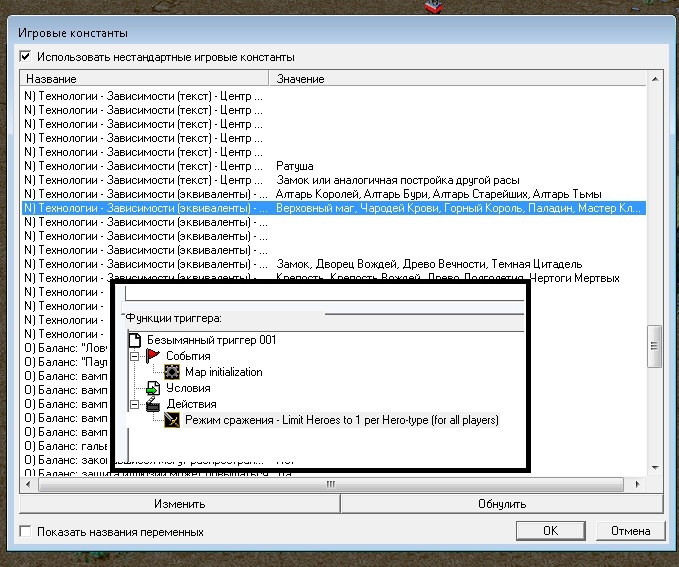
Task: Click the Безымянный триггер 001 document icon
Action: coord(135,340)
